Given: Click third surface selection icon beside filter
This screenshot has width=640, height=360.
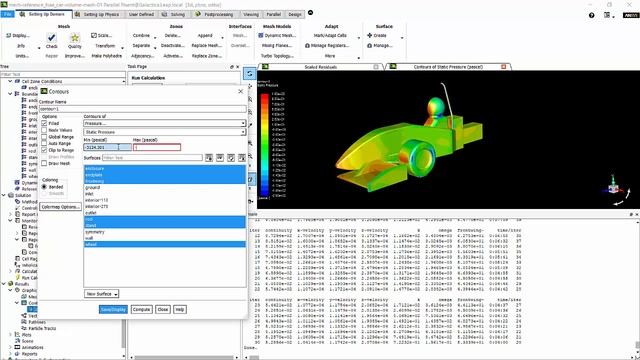Looking at the screenshot, I should tap(231, 158).
